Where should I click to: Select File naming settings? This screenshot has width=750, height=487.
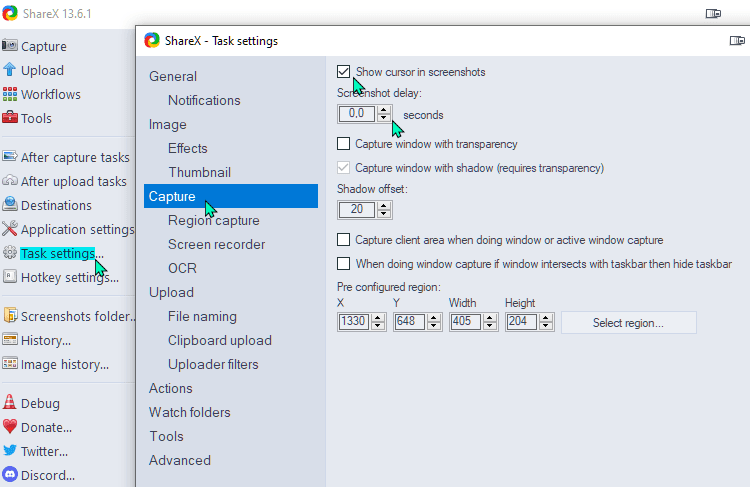point(202,316)
